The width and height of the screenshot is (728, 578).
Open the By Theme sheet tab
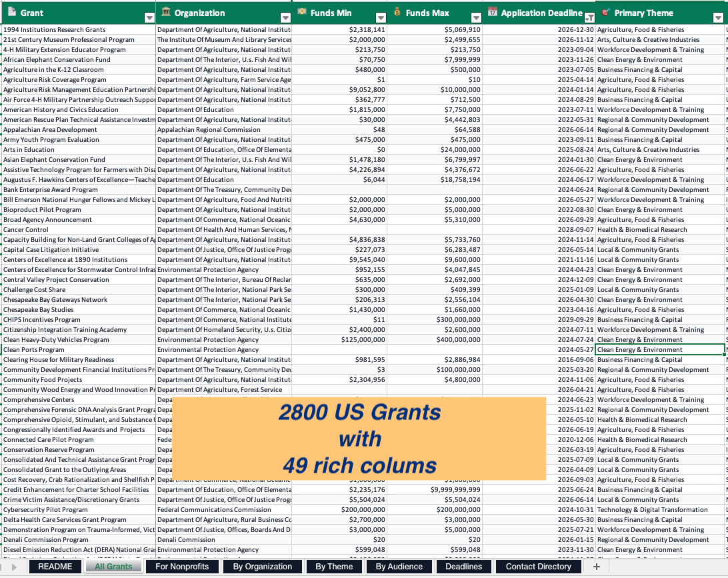334,567
